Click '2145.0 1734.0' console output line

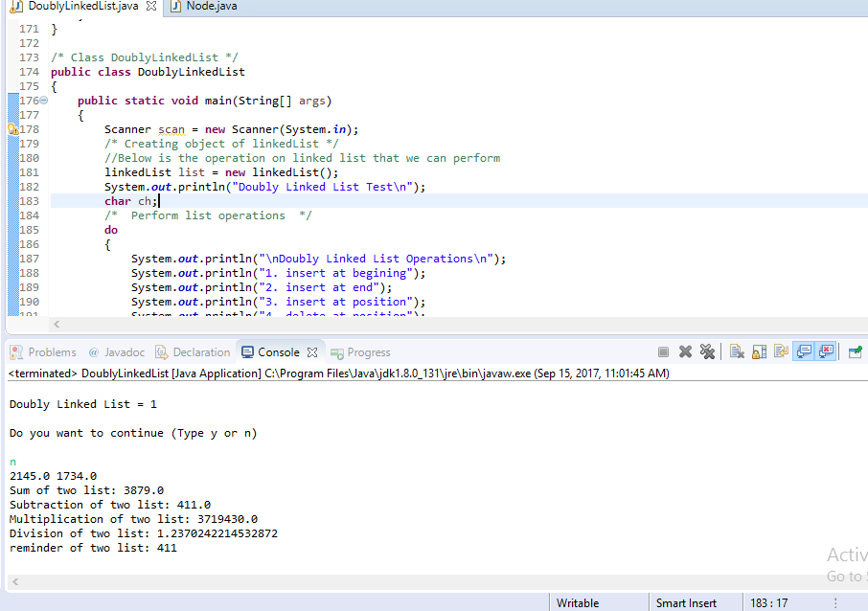pyautogui.click(x=53, y=476)
